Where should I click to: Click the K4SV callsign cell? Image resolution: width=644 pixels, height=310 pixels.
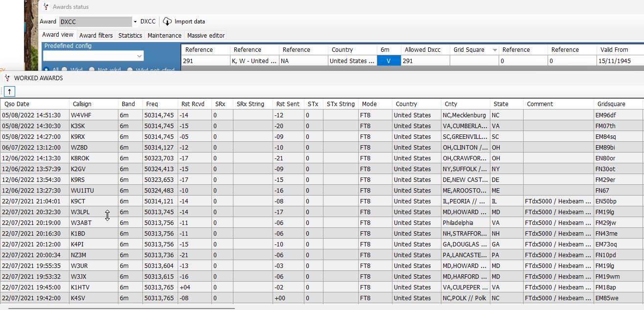click(x=93, y=298)
